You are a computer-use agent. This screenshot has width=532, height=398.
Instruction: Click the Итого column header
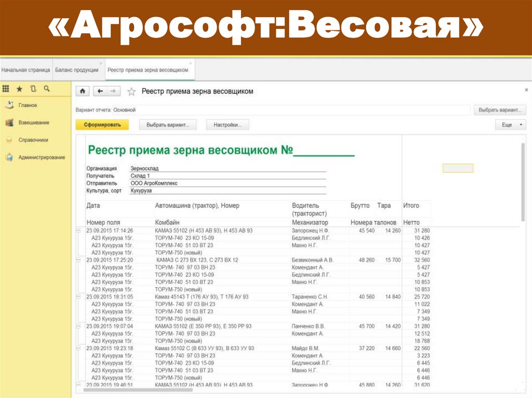(411, 205)
